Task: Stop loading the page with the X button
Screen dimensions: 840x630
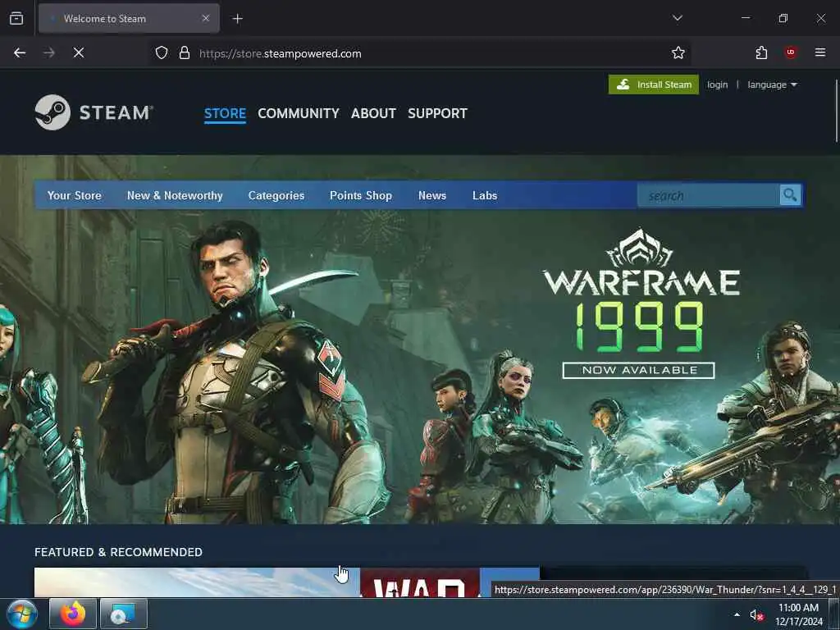Action: coord(79,52)
